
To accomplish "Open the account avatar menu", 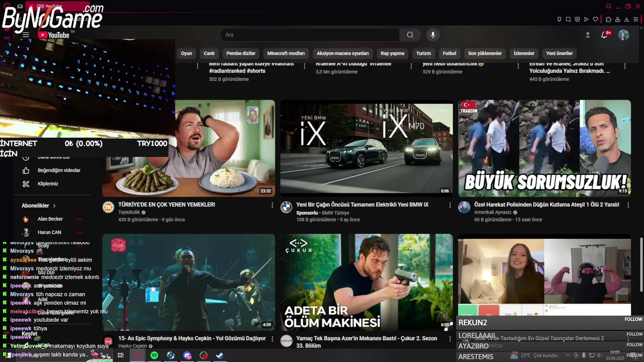I will coord(623,35).
